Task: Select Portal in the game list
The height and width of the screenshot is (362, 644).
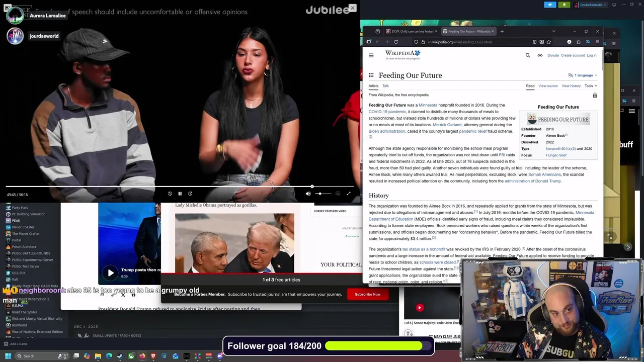Action: point(16,240)
